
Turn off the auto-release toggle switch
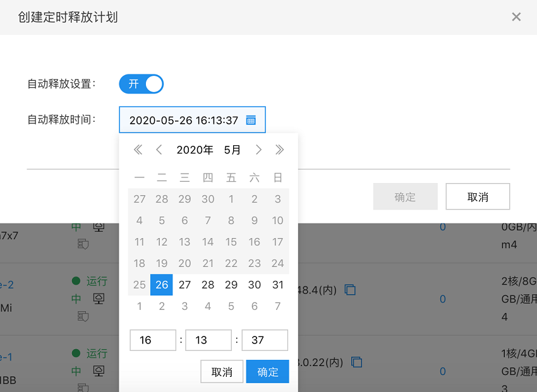pyautogui.click(x=142, y=84)
